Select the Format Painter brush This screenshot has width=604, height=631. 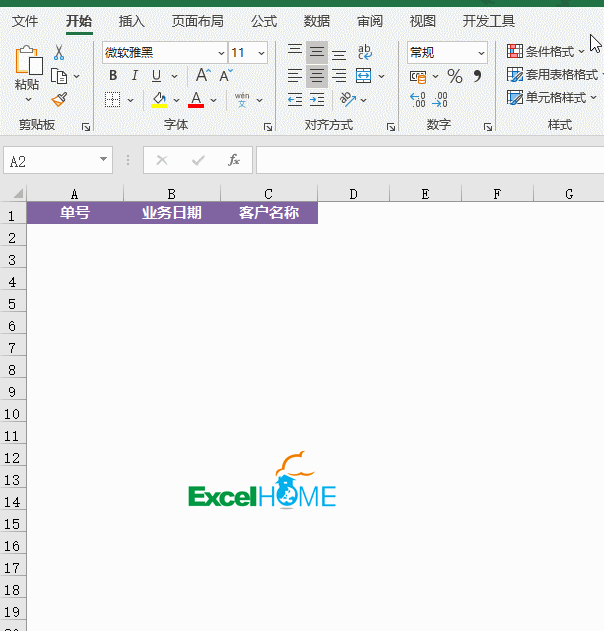(59, 99)
